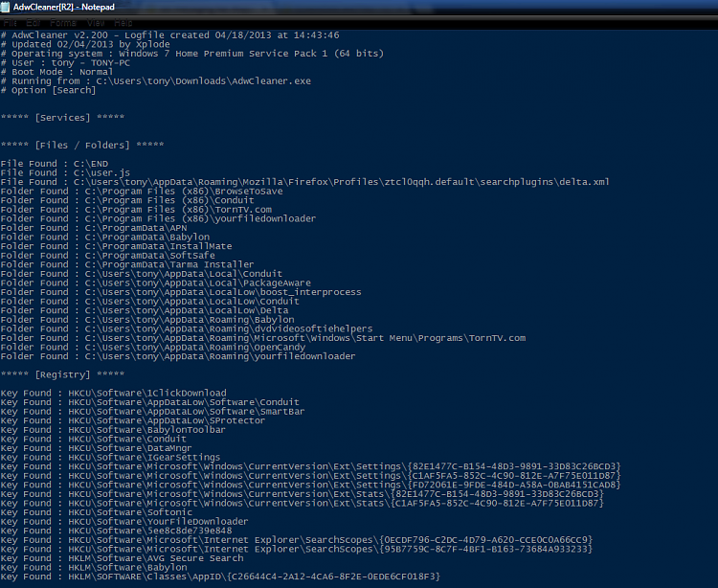Click the Program Files (x86)\yourfiledownloader line
Viewport: 718px width, 588px height.
pos(158,218)
